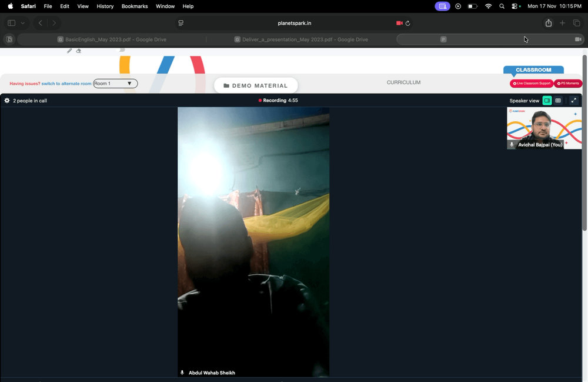Switch to Deliver_a_presentation_May 2023.pdf tab

click(300, 39)
